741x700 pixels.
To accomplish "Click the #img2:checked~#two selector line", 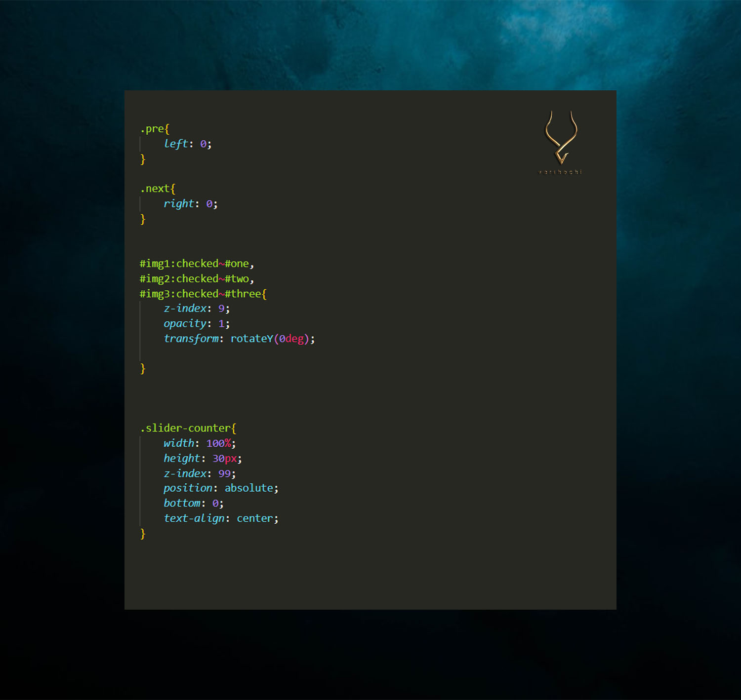I will pos(196,279).
